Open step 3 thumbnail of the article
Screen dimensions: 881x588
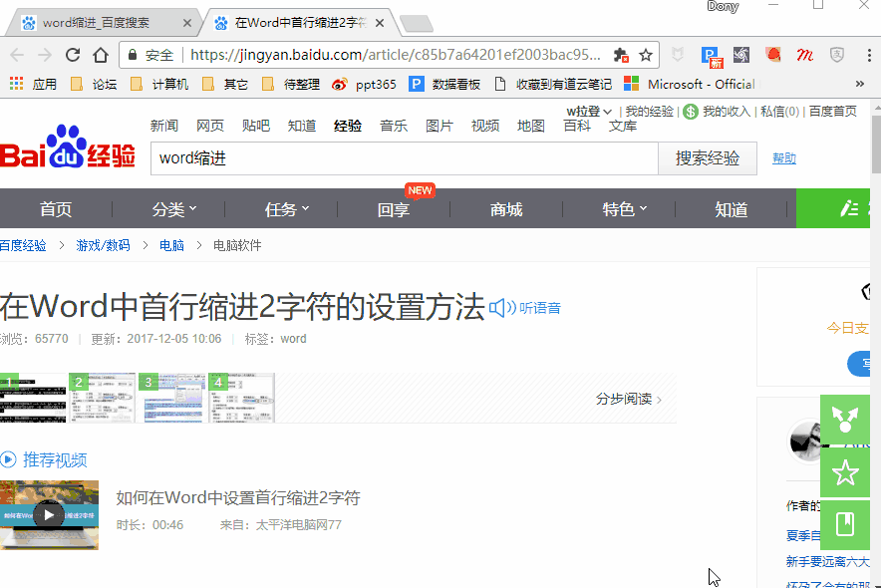(x=172, y=398)
